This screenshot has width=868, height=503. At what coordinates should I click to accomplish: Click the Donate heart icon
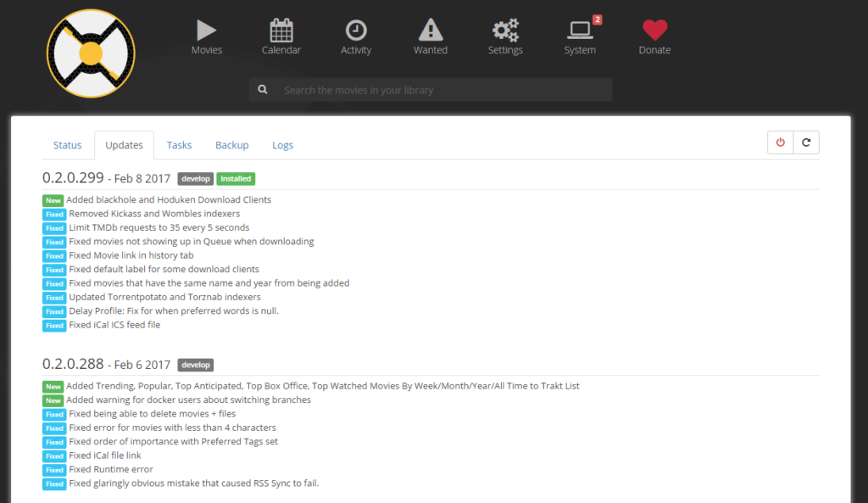point(655,30)
